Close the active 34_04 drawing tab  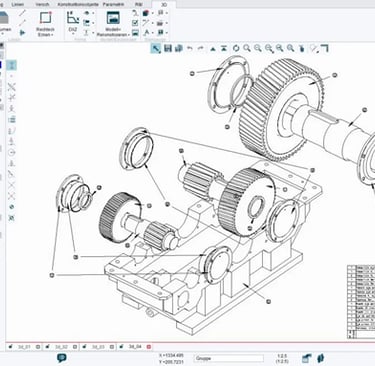(x=149, y=347)
